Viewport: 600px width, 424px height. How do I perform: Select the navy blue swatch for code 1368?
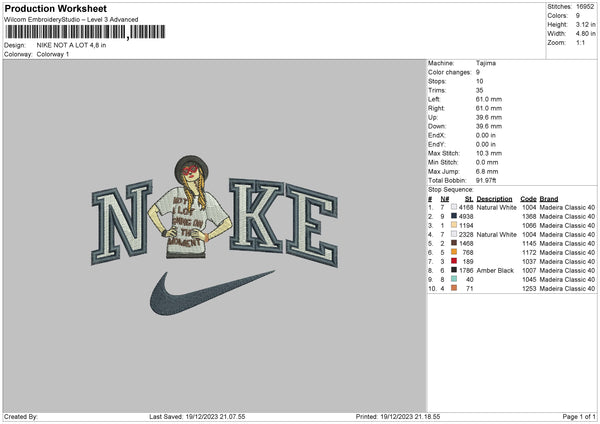(454, 216)
